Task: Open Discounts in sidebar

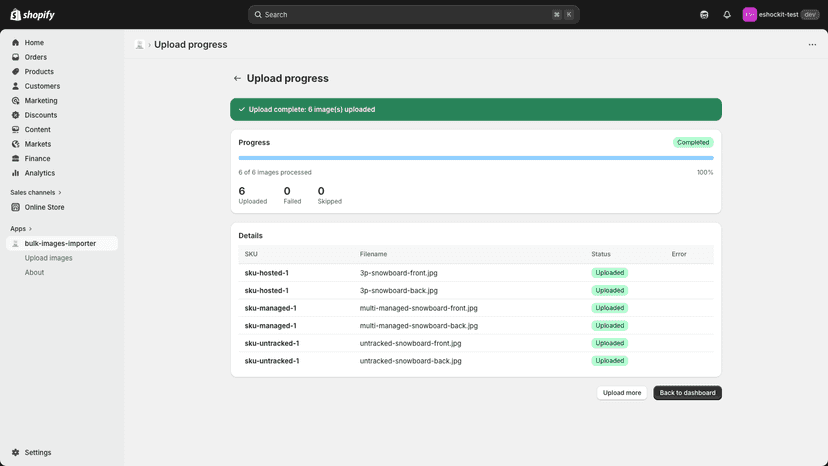Action: (41, 115)
